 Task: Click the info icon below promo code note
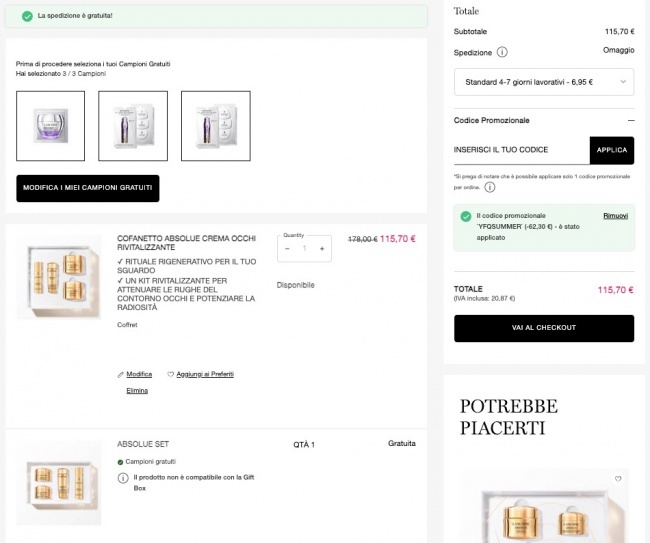pyautogui.click(x=490, y=187)
